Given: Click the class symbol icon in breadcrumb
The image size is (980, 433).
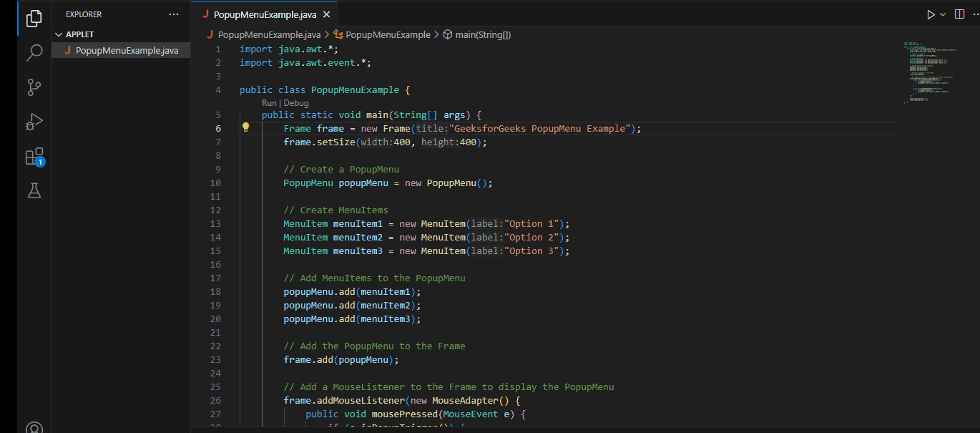Looking at the screenshot, I should pos(339,34).
